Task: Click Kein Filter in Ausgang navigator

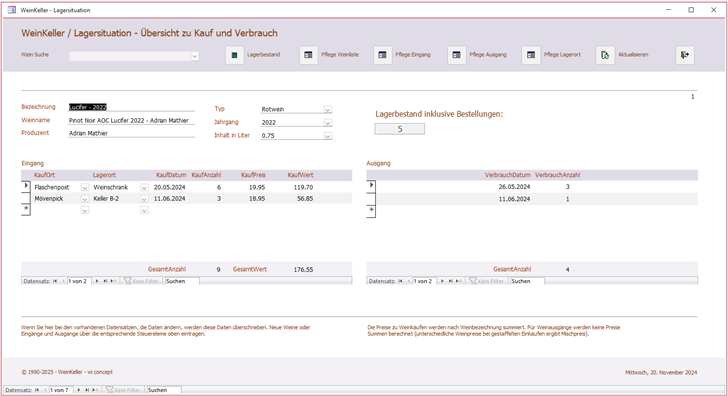Action: coord(486,281)
